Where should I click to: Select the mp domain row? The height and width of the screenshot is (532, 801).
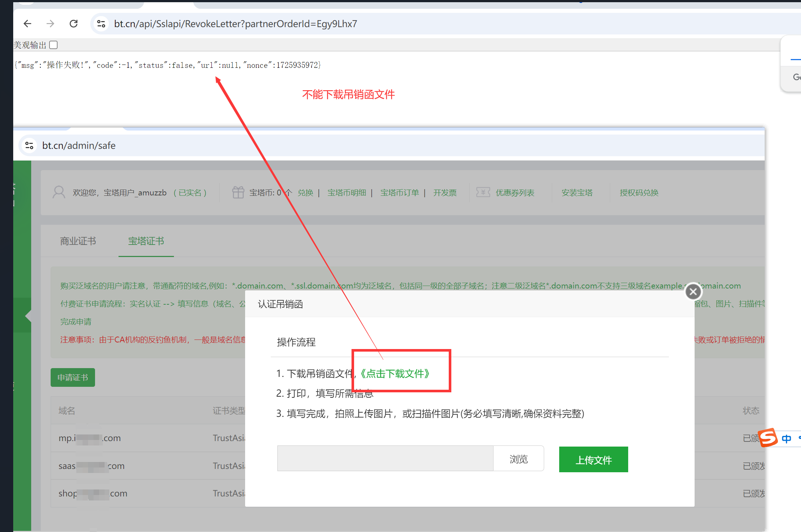(408, 438)
